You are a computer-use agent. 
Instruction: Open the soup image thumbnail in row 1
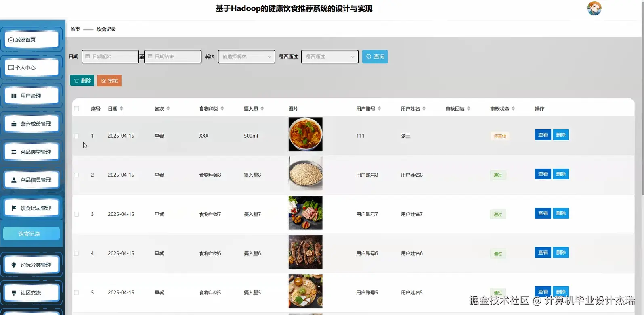tap(305, 134)
